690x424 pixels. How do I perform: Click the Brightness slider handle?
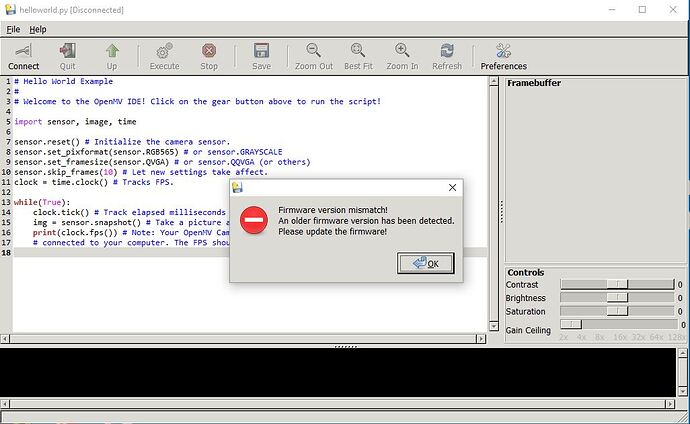(x=617, y=298)
